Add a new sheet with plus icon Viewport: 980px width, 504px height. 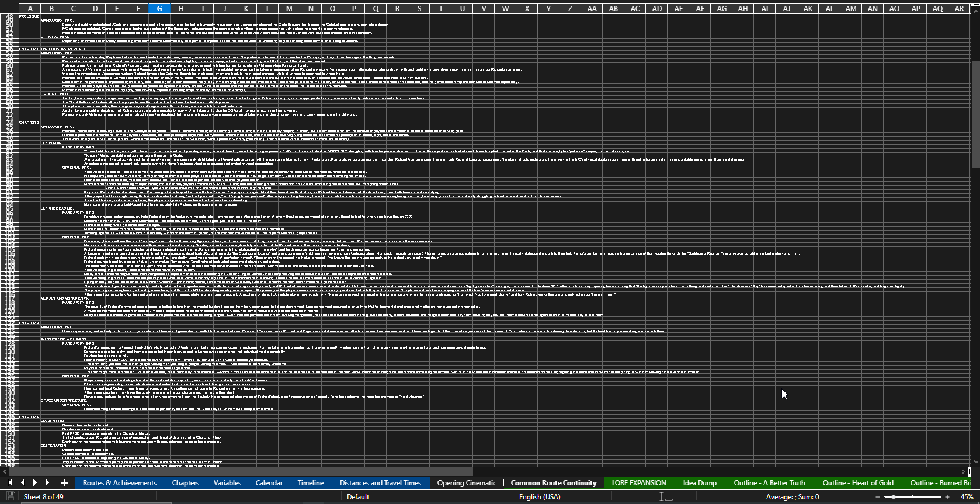coord(64,482)
